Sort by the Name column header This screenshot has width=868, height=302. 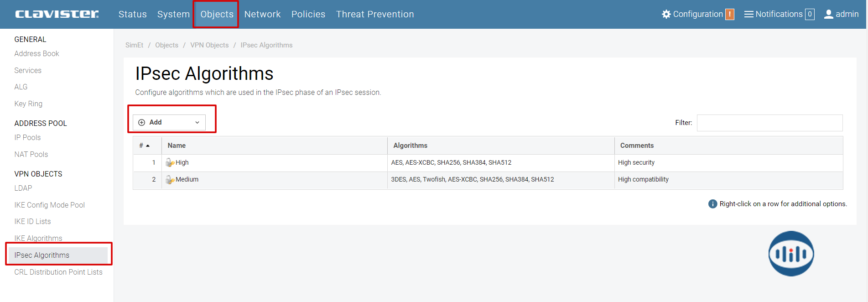coord(177,146)
